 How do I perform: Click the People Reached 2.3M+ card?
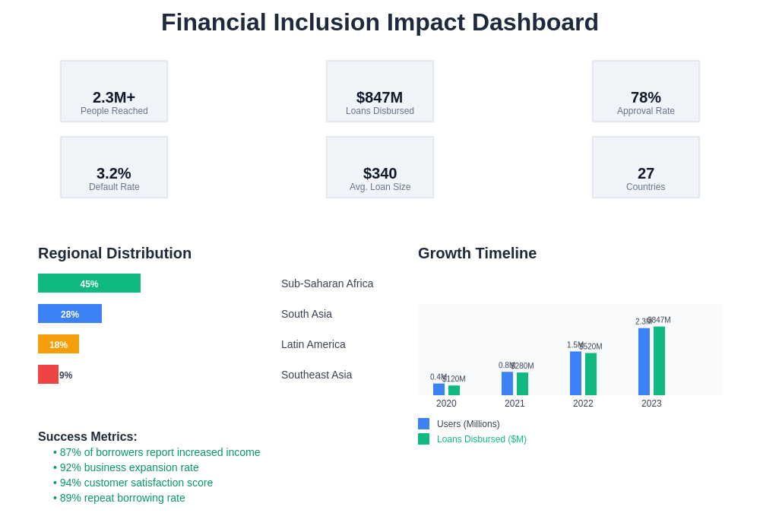click(x=114, y=91)
